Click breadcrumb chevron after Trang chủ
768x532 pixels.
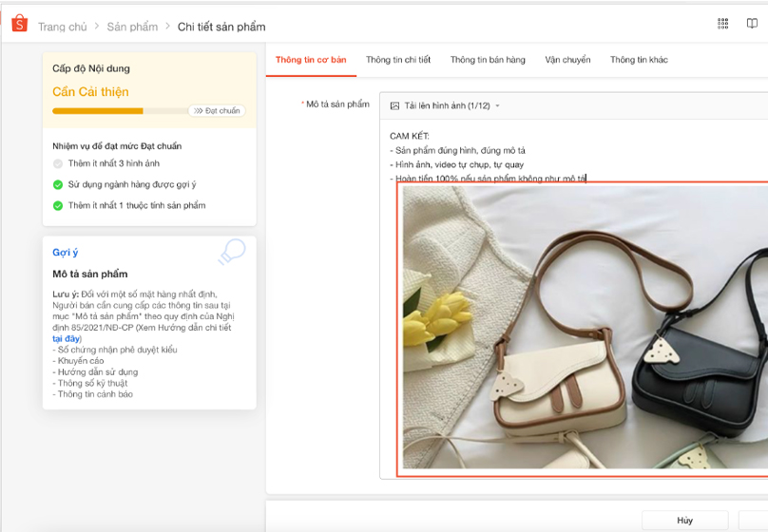(x=98, y=27)
